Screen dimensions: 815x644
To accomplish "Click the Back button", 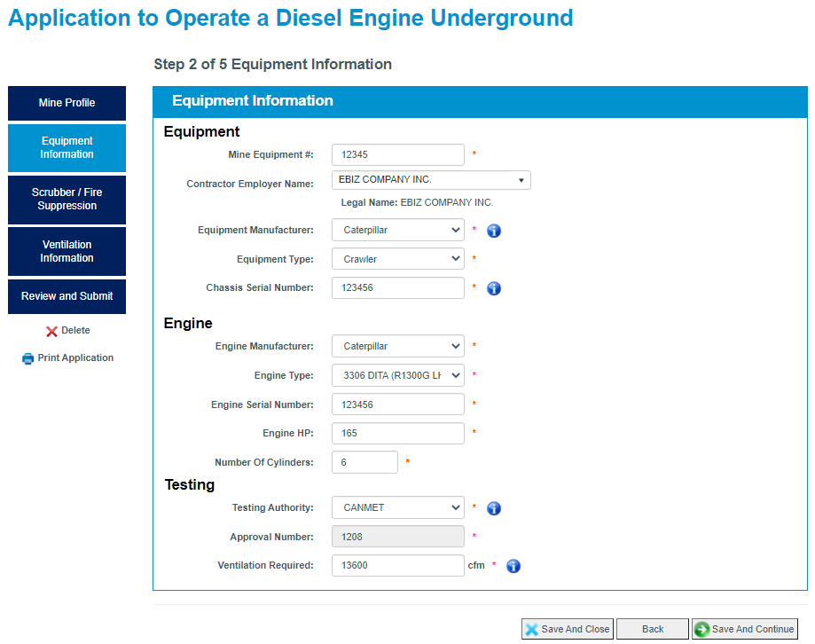I will [x=652, y=628].
